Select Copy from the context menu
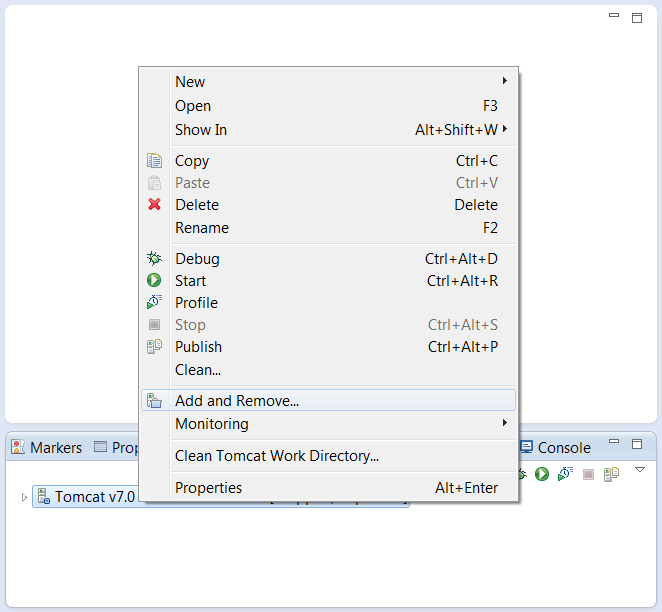Image resolution: width=662 pixels, height=612 pixels. pos(192,161)
